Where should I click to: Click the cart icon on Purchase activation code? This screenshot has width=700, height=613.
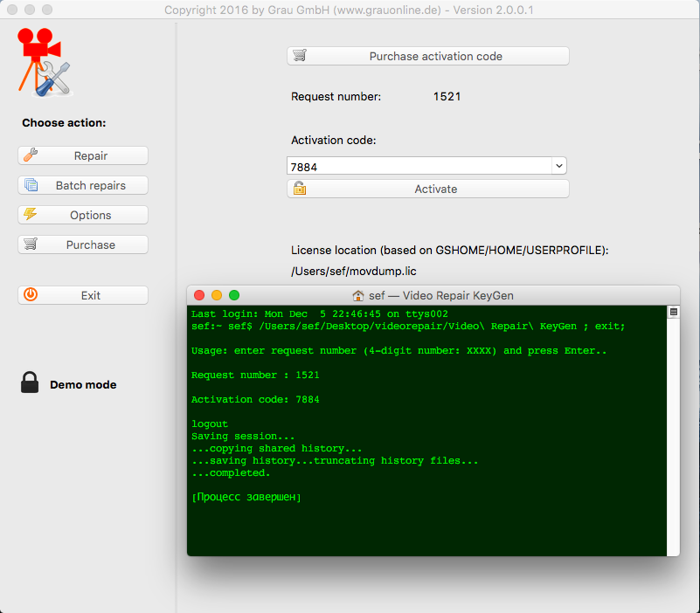coord(300,56)
